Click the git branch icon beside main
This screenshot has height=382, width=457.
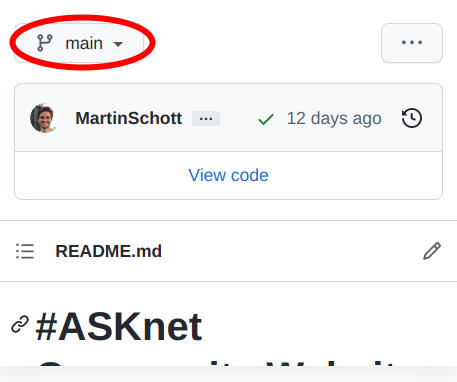tap(45, 43)
